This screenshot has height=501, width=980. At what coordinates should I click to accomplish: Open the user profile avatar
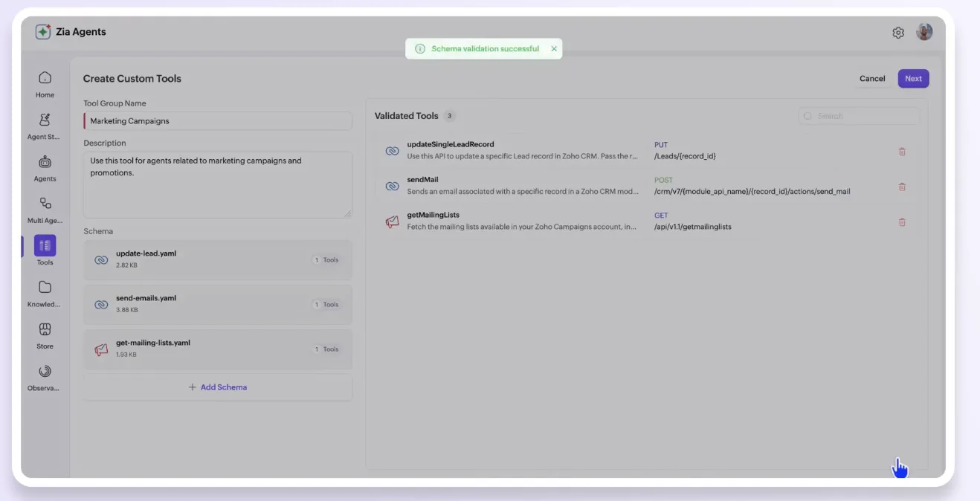click(924, 32)
